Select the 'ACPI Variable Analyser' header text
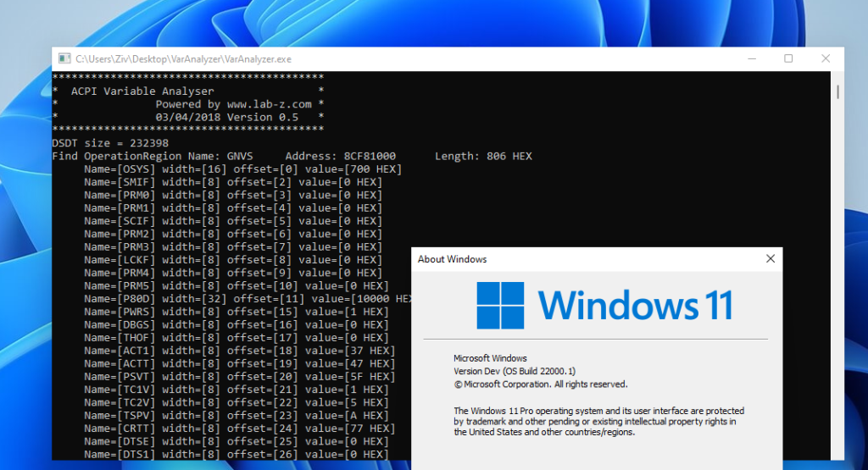 [x=142, y=91]
